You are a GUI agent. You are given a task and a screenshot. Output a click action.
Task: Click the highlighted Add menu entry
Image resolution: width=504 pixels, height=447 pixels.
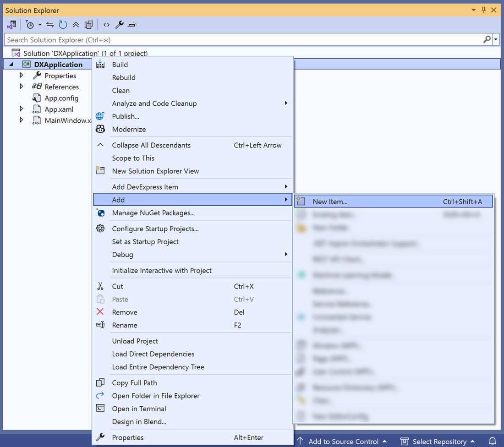pos(193,200)
